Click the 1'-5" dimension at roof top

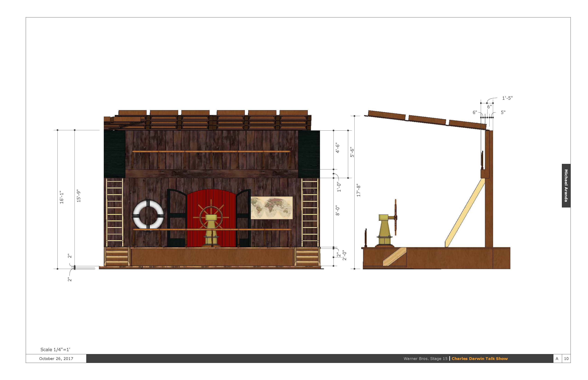coord(507,98)
